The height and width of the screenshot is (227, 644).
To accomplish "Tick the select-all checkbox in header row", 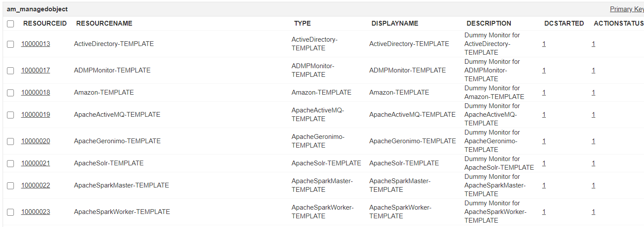I will [10, 24].
